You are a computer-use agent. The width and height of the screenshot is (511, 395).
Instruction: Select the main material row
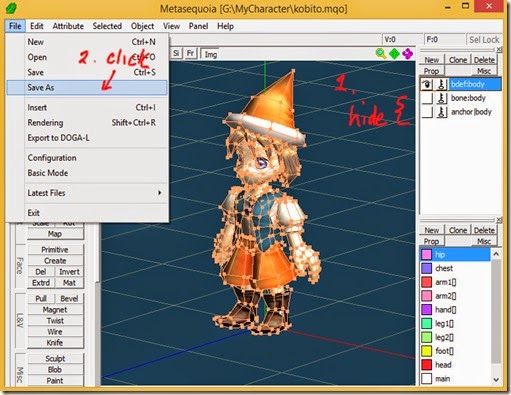[455, 379]
